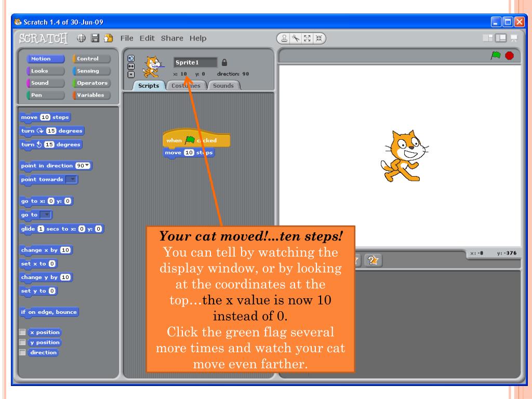Screen dimensions: 532x399
Task: Click the move 10 steps script block
Action: [189, 153]
